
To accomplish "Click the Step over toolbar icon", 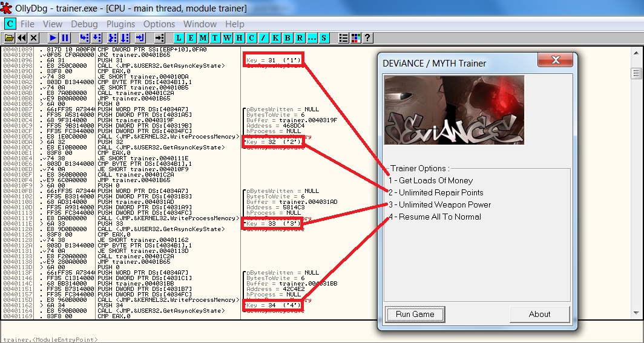I will pos(96,38).
